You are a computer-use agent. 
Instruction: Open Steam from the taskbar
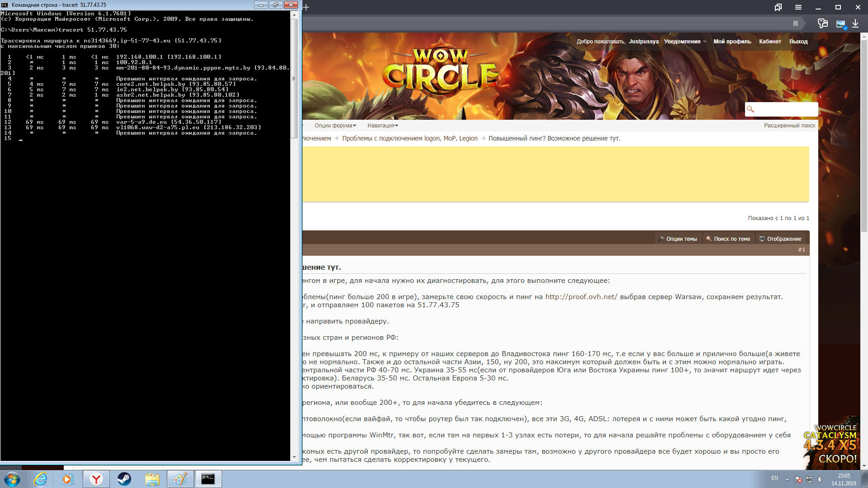pyautogui.click(x=124, y=479)
